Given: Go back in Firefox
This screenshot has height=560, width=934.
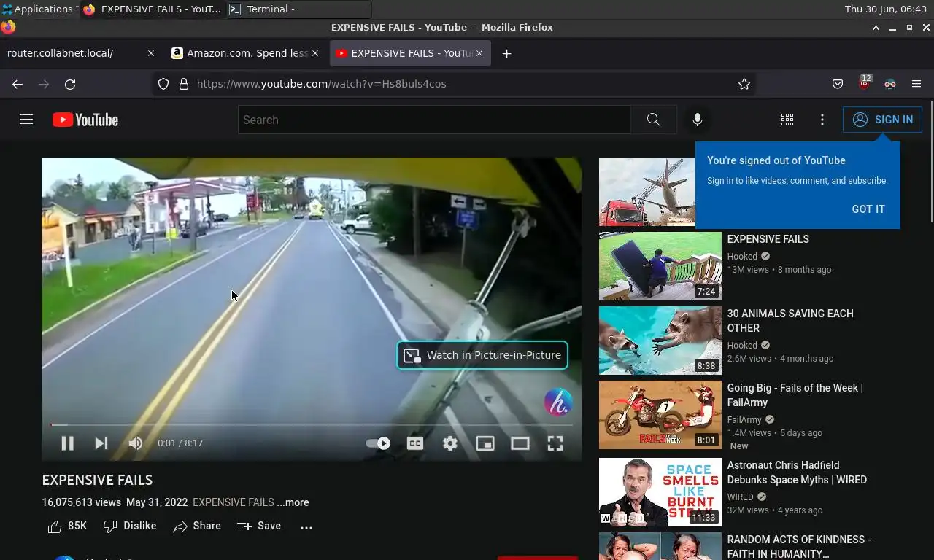Looking at the screenshot, I should click(18, 84).
